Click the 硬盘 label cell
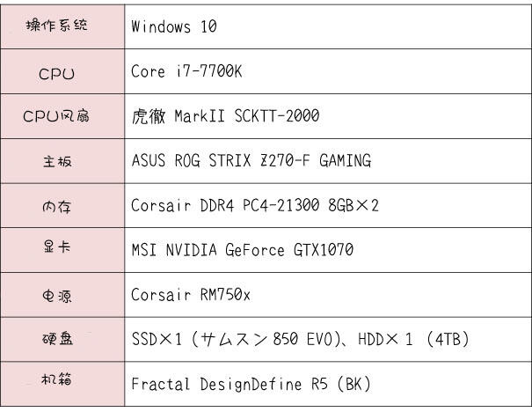 coord(62,339)
